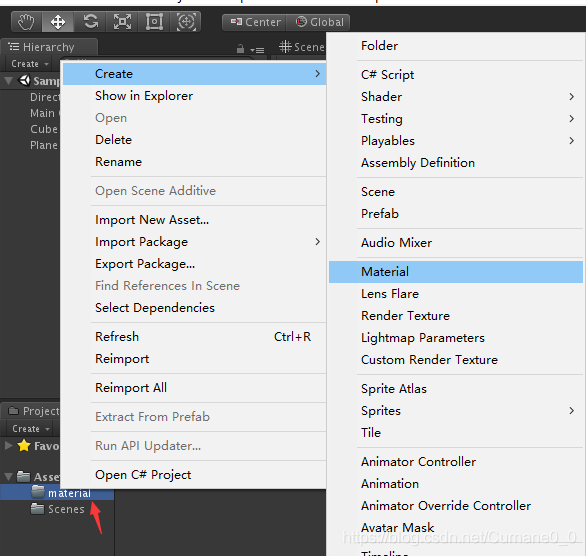586x556 pixels.
Task: Choose Delete from the context menu
Action: point(194,140)
